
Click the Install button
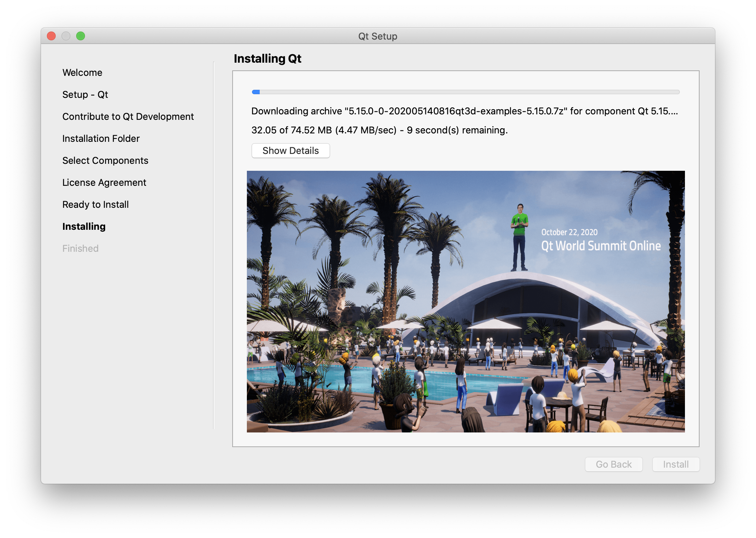[676, 464]
